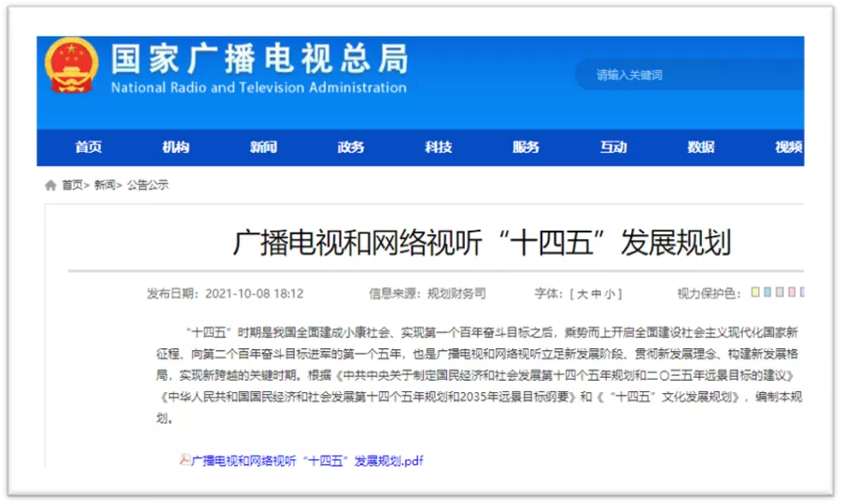Open the 新闻 navigation menu item

[263, 147]
